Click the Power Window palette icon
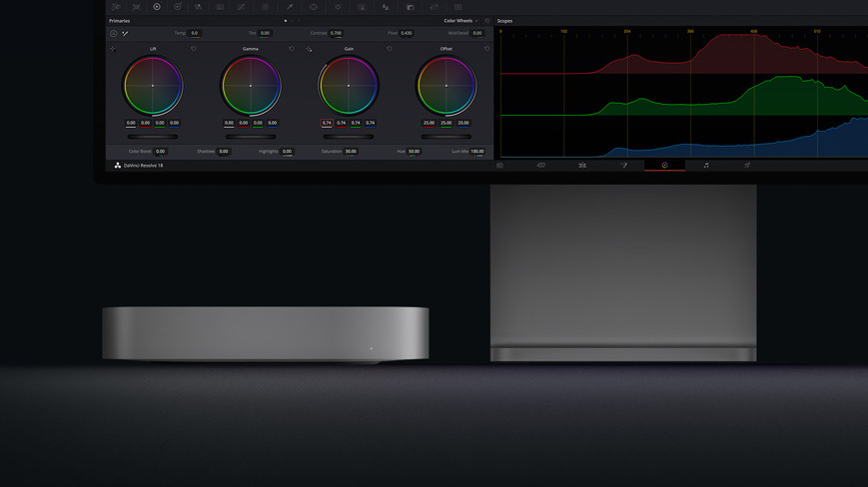 [x=314, y=7]
